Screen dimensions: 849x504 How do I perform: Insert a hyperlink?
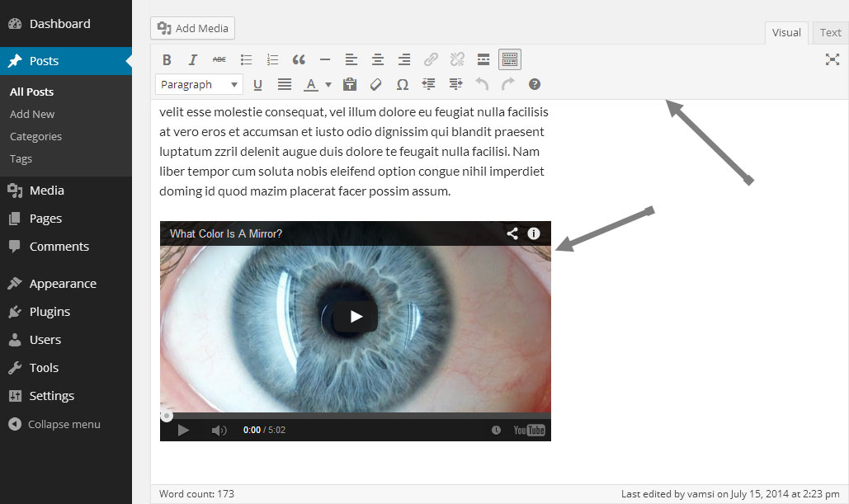[430, 59]
